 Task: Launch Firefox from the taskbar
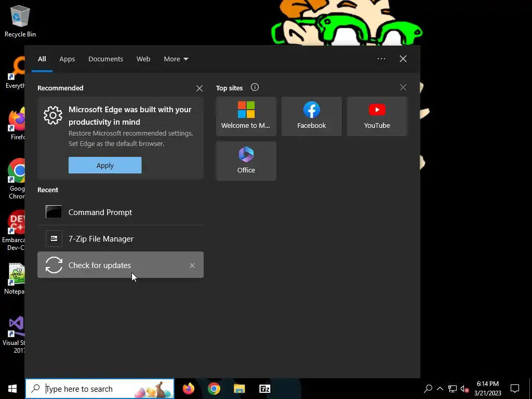(x=189, y=389)
